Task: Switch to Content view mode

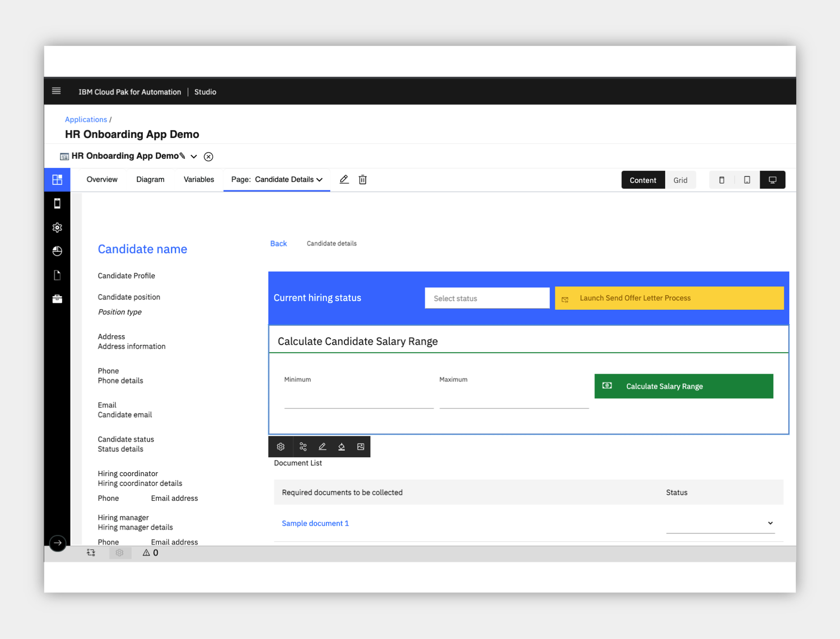Action: click(x=643, y=180)
